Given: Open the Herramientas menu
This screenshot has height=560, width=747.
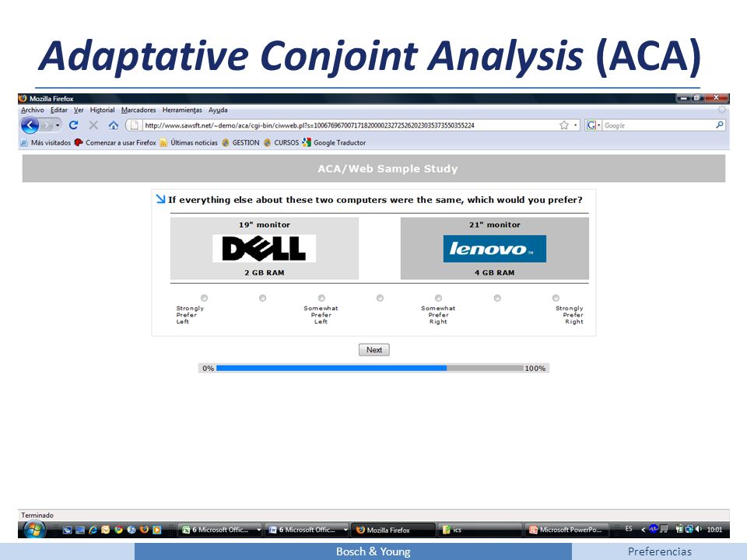Looking at the screenshot, I should click(182, 110).
